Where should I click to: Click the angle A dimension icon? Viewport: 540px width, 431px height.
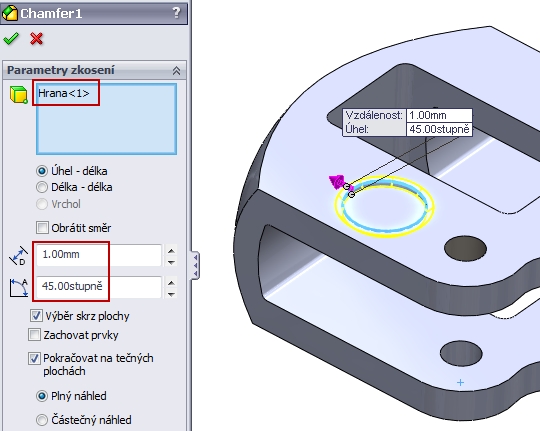[x=19, y=288]
